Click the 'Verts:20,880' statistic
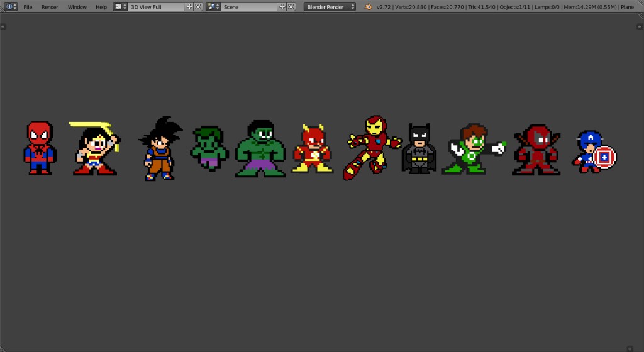This screenshot has width=644, height=352. (411, 7)
